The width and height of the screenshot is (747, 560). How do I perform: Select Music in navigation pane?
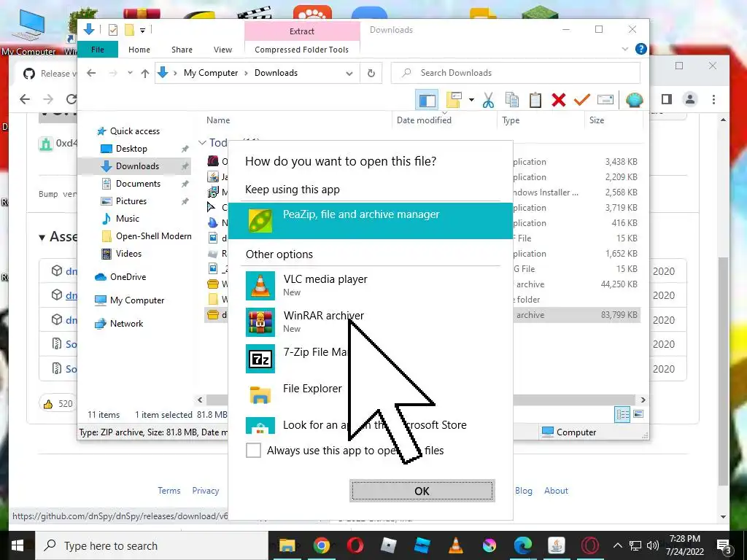pos(128,219)
